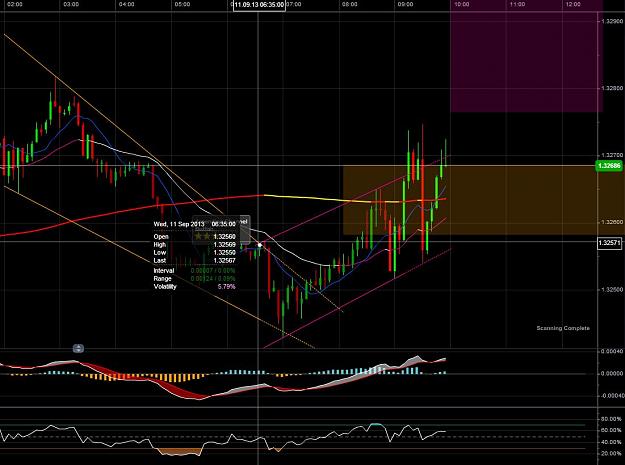Click the 12:00 time axis label
Screen dimensions: 625x465
click(x=573, y=4)
